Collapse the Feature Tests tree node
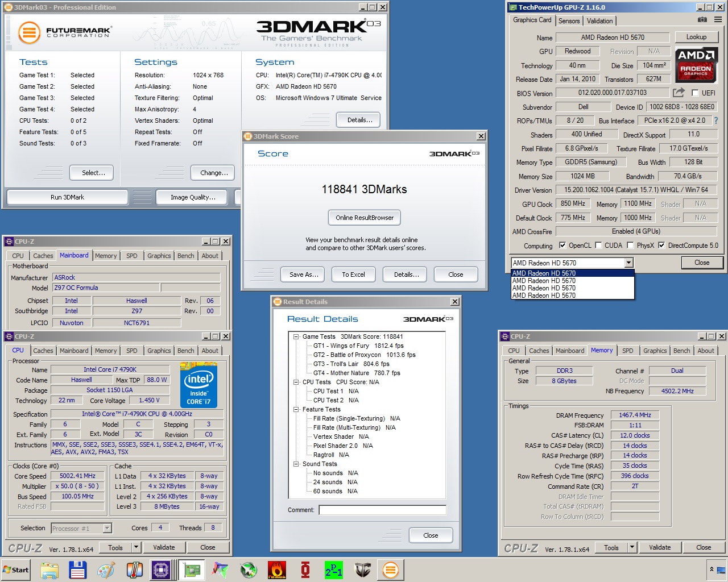 click(x=296, y=409)
